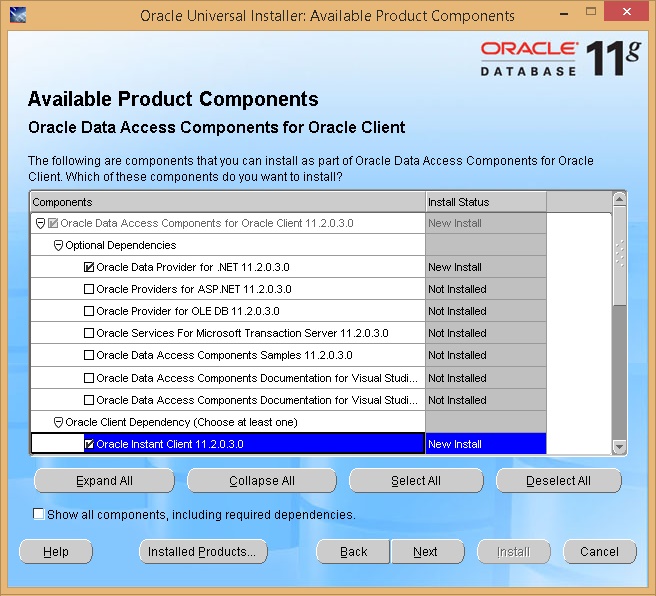
Task: Click the installer app icon in title bar
Action: pyautogui.click(x=18, y=15)
